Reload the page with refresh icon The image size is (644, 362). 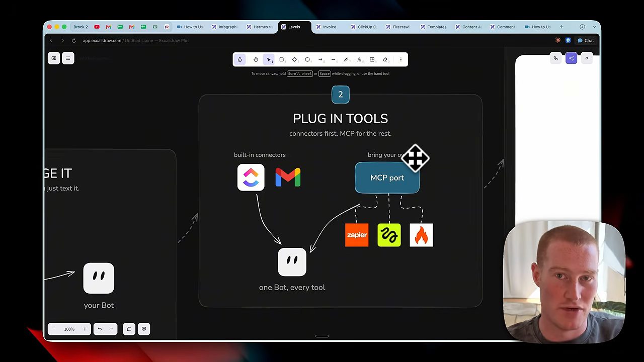pos(73,40)
